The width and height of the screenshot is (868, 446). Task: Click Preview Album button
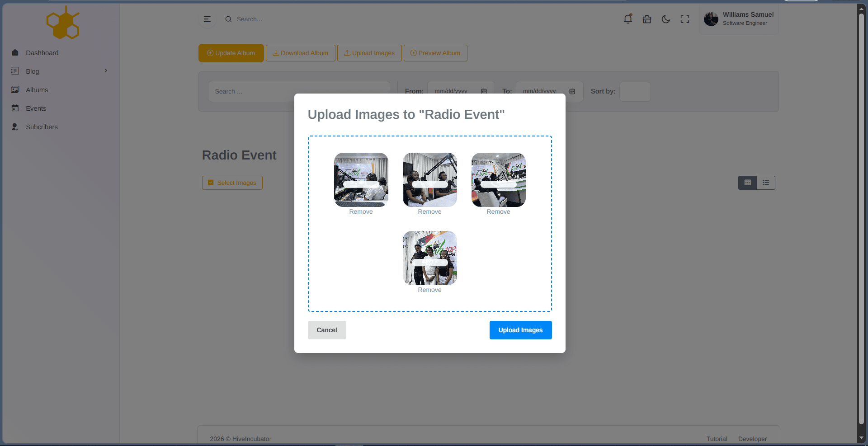[x=435, y=53]
